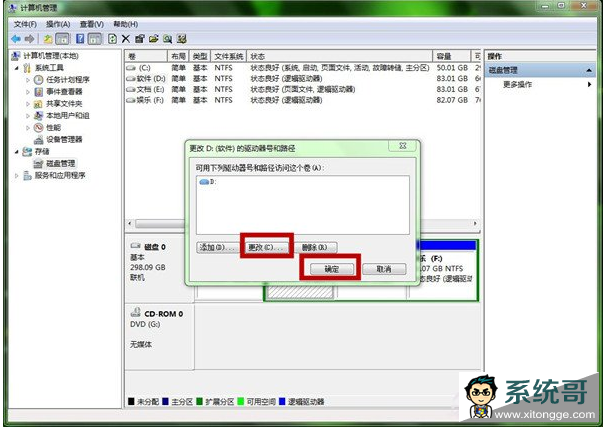The height and width of the screenshot is (427, 604).
Task: Open 性能 tree item
Action: click(54, 128)
